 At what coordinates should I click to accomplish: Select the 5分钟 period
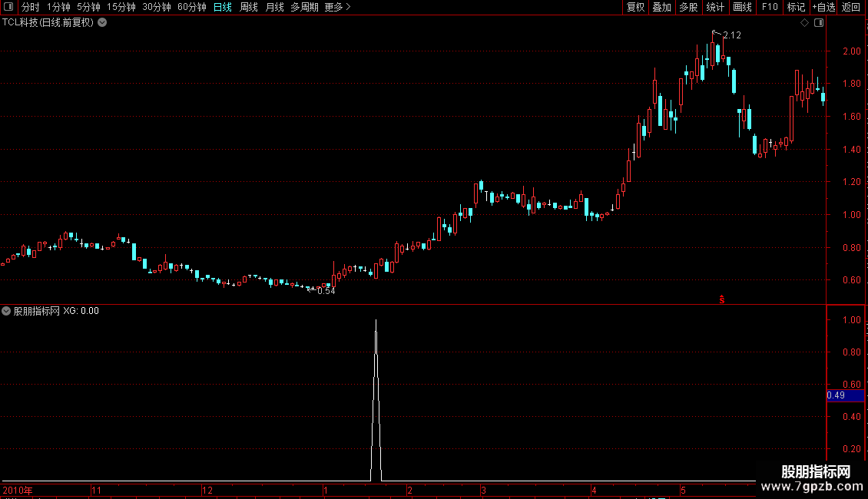(x=88, y=7)
